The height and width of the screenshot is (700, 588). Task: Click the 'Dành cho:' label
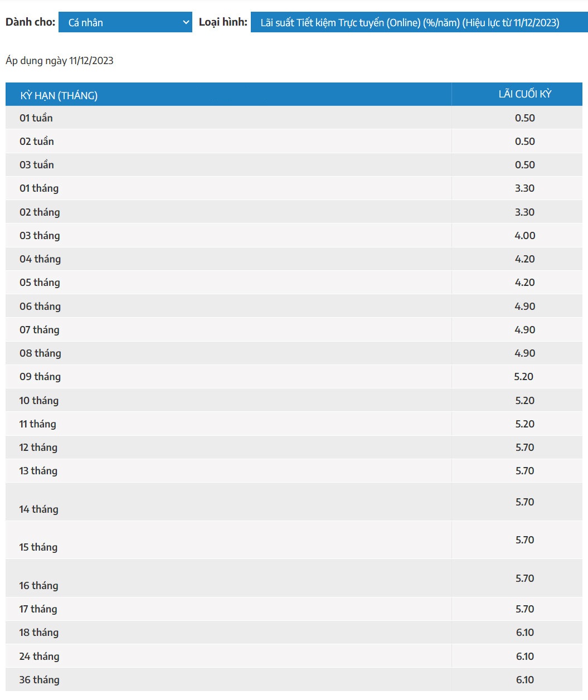click(30, 22)
